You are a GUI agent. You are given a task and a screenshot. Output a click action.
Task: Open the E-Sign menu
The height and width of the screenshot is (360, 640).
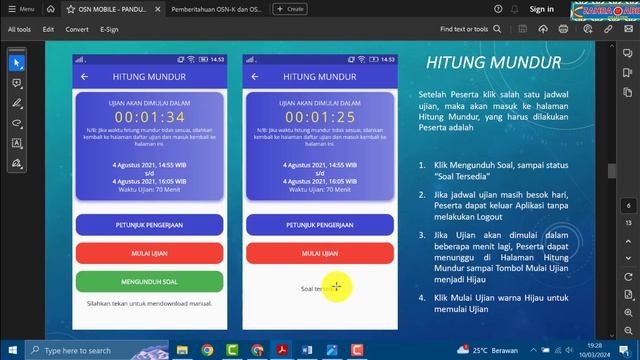(109, 29)
